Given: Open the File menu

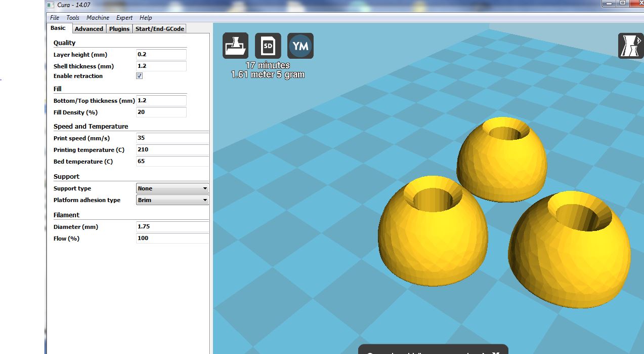Looking at the screenshot, I should (55, 18).
